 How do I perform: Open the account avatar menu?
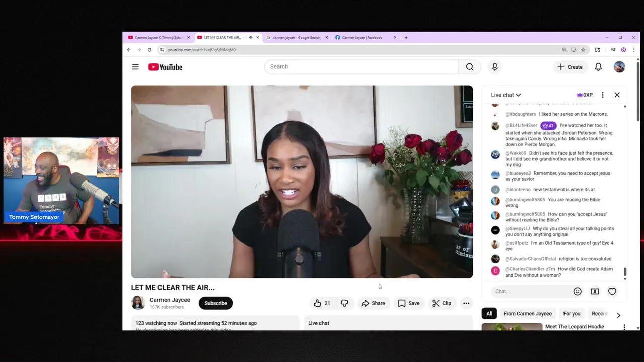(619, 67)
